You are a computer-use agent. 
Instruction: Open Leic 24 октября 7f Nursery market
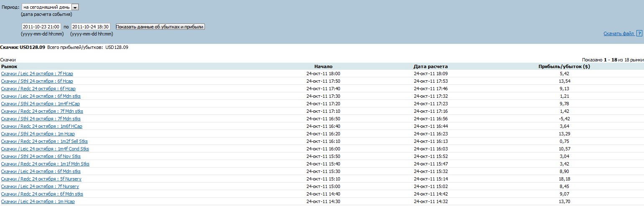(40, 186)
